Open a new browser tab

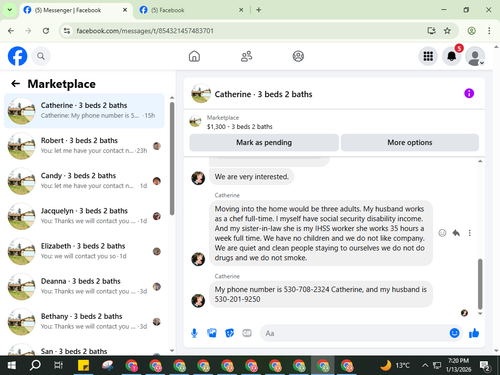258,10
